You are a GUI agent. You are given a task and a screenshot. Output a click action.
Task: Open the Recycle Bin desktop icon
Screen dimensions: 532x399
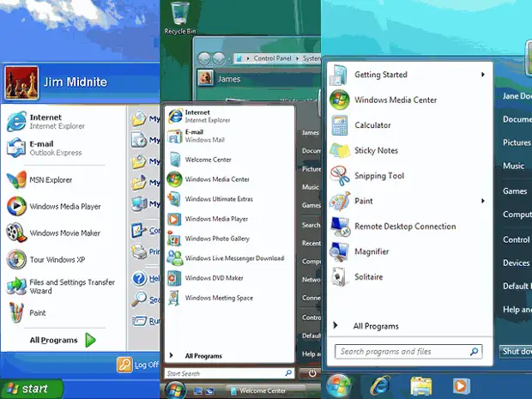(180, 15)
